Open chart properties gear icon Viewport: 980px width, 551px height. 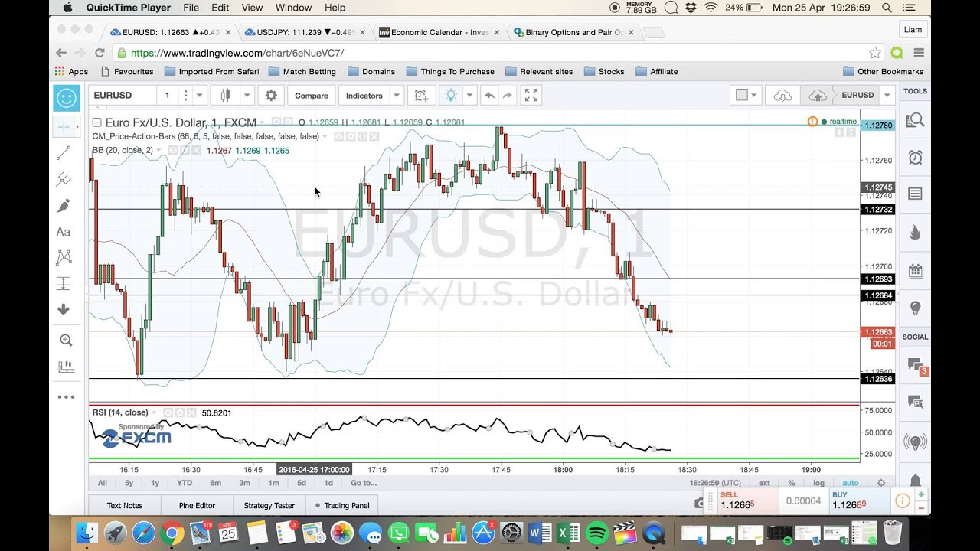tap(270, 96)
